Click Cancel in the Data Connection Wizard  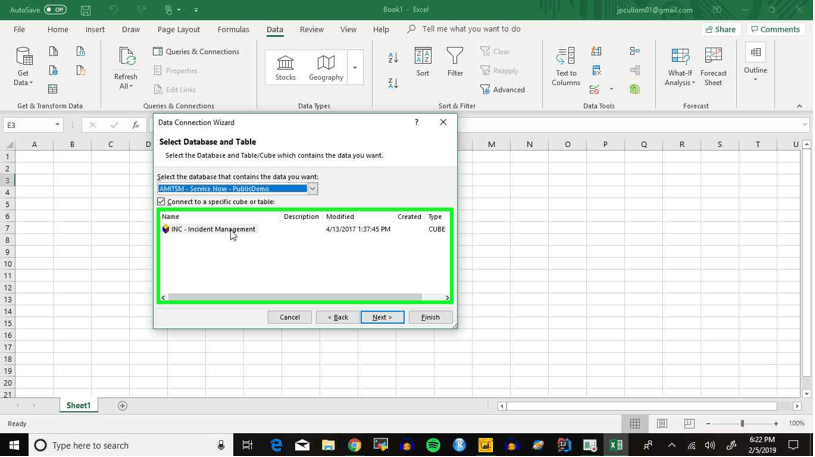coord(290,317)
